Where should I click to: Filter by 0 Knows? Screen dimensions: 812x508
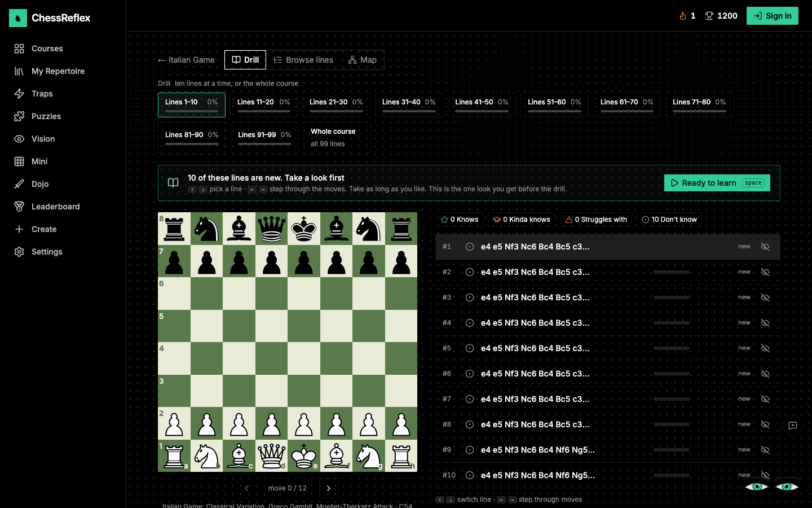[460, 220]
